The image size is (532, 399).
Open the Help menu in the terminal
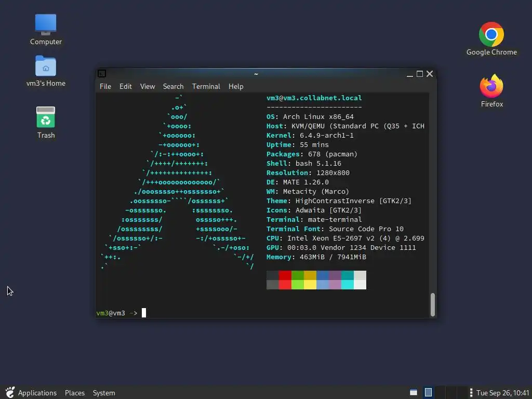[x=236, y=87]
